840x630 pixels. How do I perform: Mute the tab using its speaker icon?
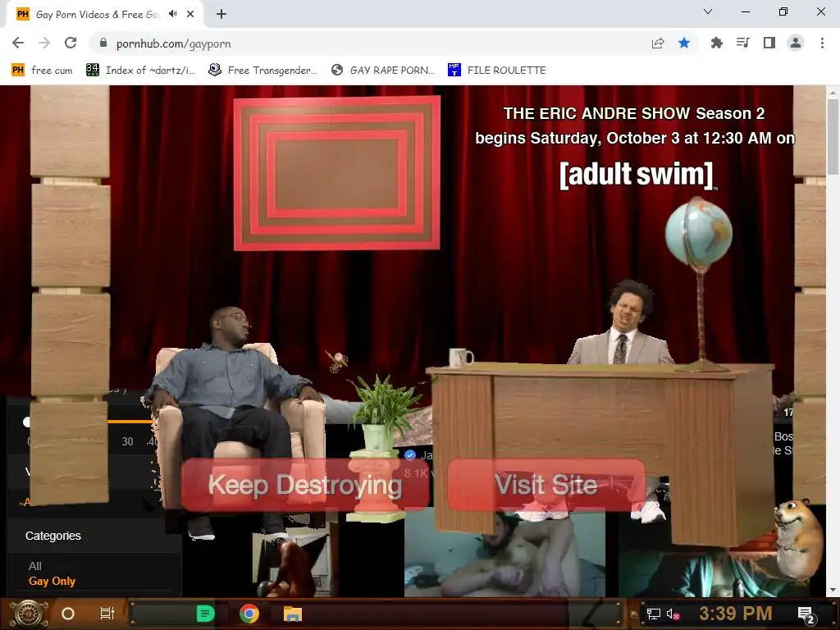pos(172,14)
